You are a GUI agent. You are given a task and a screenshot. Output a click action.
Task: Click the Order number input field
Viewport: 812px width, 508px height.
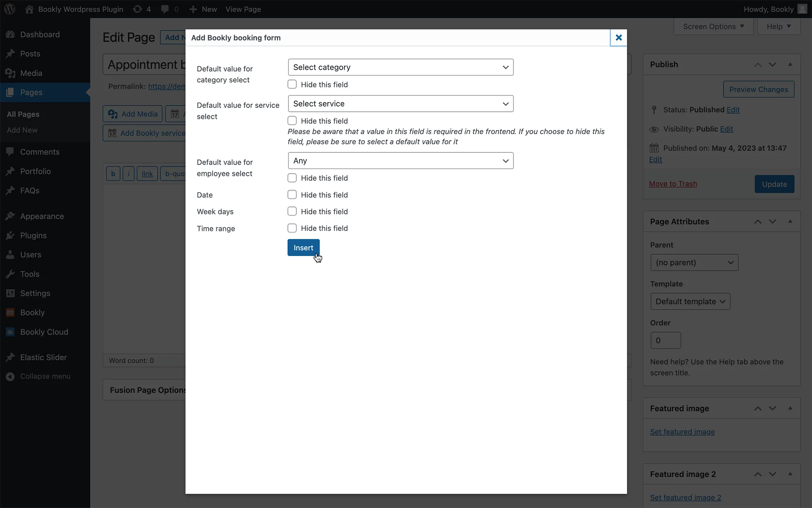coord(665,341)
